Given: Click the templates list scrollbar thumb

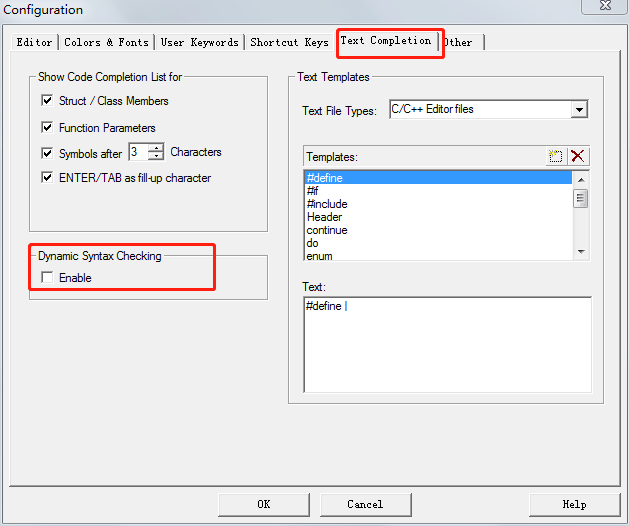Looking at the screenshot, I should (x=581, y=198).
